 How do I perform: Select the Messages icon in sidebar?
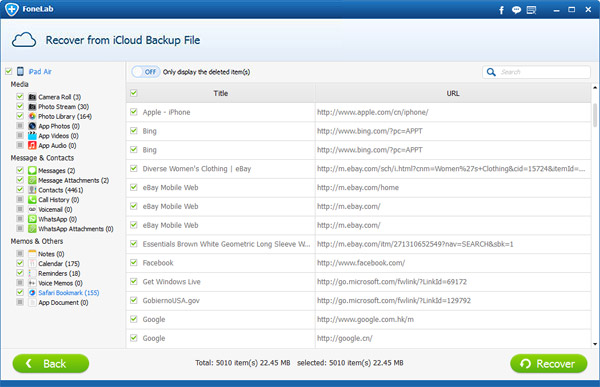click(32, 170)
